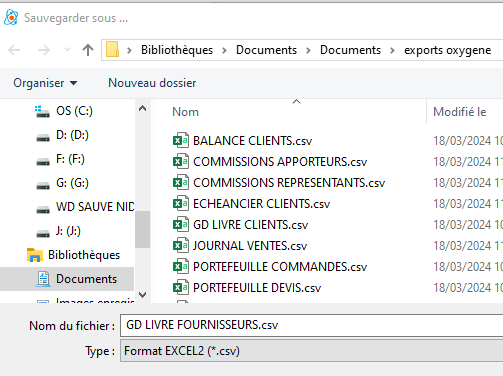The width and height of the screenshot is (503, 376).
Task: Click the OS (C:) drive icon
Action: (x=42, y=111)
